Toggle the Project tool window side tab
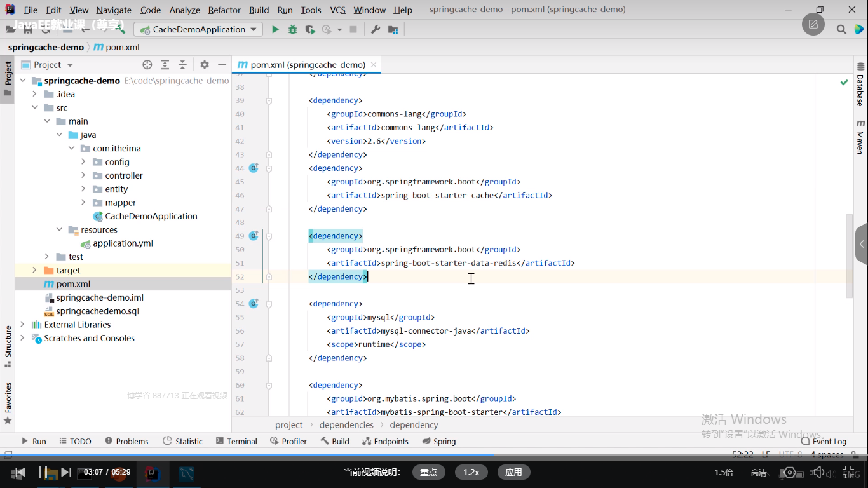This screenshot has width=868, height=488. tap(8, 78)
